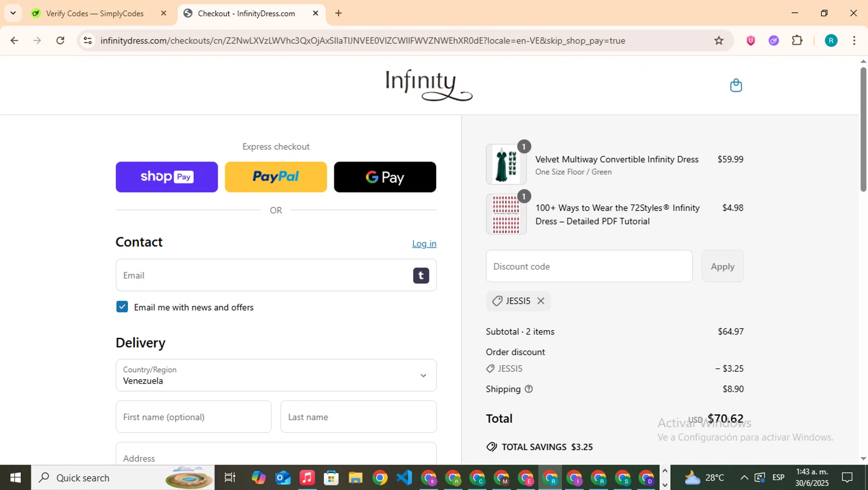Open the shopping bag cart icon
Image resolution: width=868 pixels, height=490 pixels.
click(735, 86)
